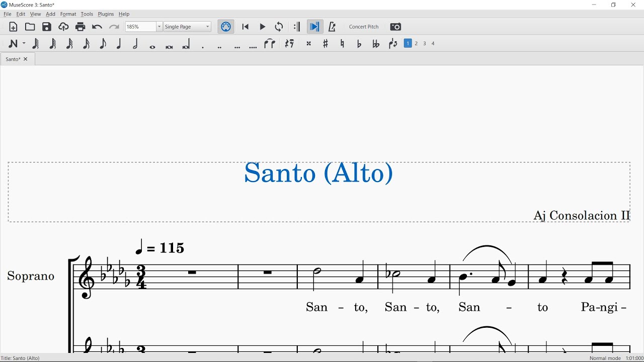The image size is (644, 362).
Task: Open the Plugins menu
Action: click(106, 14)
